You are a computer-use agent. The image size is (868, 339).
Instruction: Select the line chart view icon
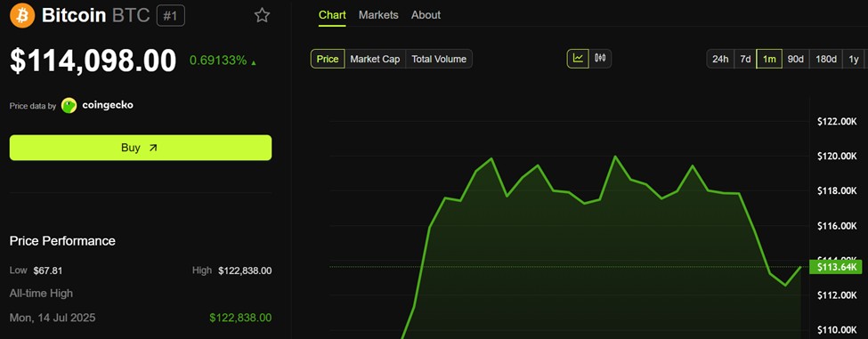click(578, 58)
